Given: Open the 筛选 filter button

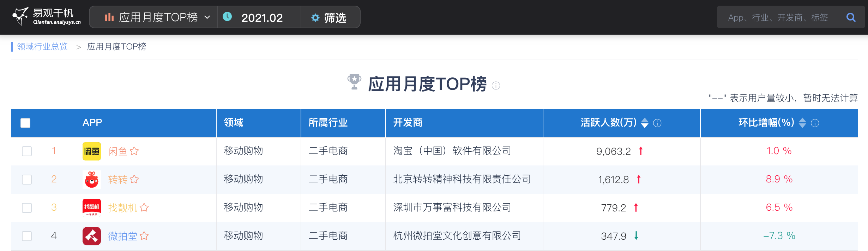Looking at the screenshot, I should click(x=331, y=17).
